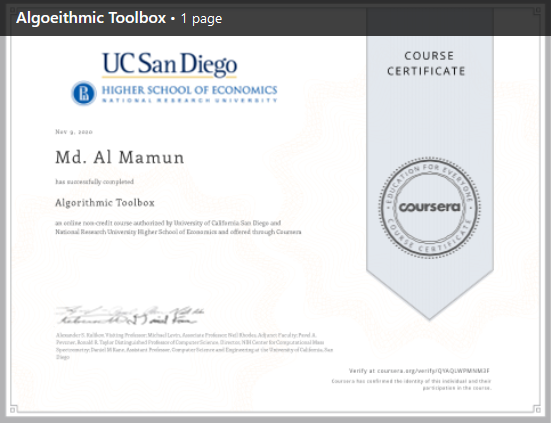Click the UC San Diego logo
Viewport: 551px width, 423px height.
[x=170, y=65]
